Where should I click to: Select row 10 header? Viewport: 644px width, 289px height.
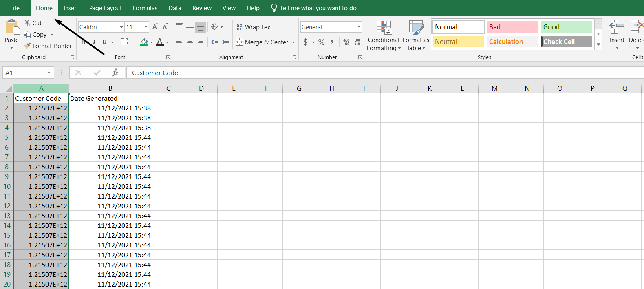coord(7,186)
